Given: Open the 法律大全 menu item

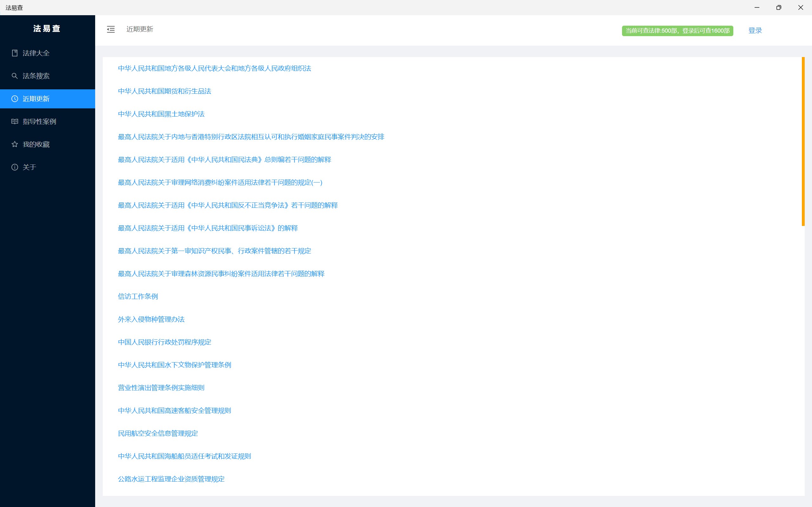Looking at the screenshot, I should 36,53.
